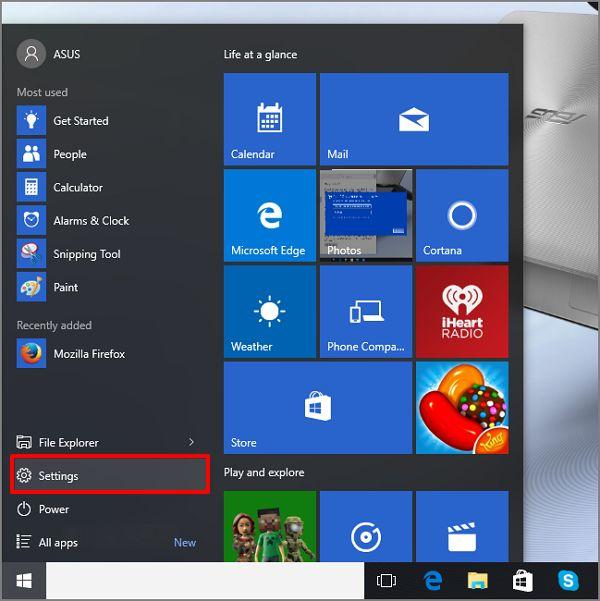Launch Edge from the taskbar
This screenshot has height=601, width=600.
click(x=432, y=580)
